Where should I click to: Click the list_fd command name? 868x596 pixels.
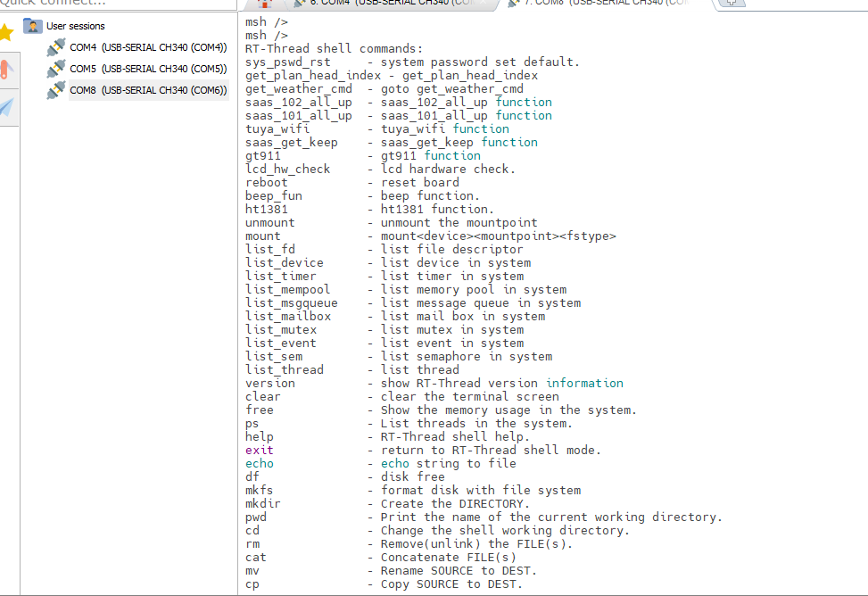coord(270,249)
